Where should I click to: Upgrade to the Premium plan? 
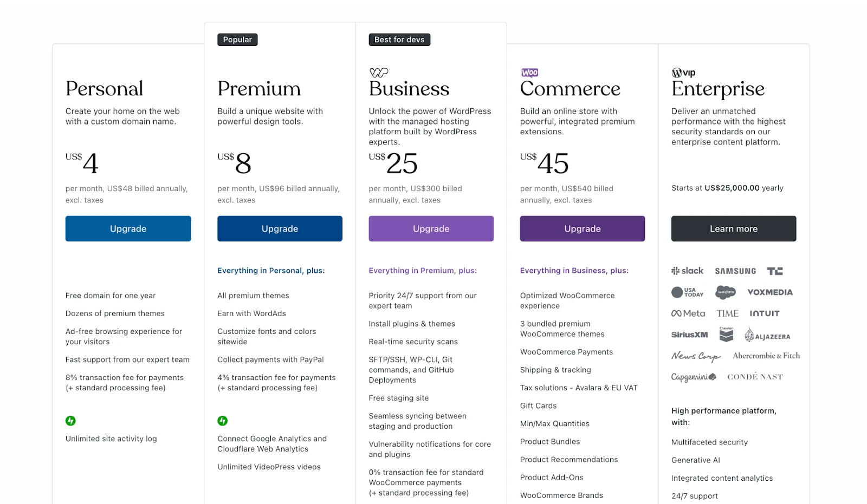pyautogui.click(x=280, y=228)
